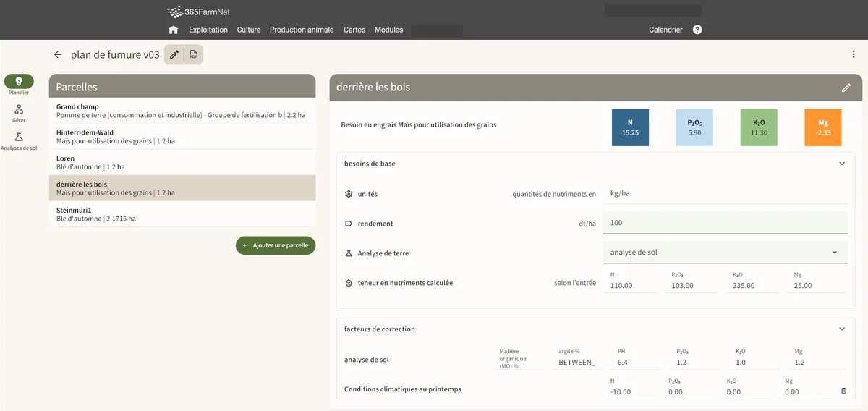Image resolution: width=868 pixels, height=411 pixels.
Task: Open the Production animale menu
Action: tap(302, 30)
